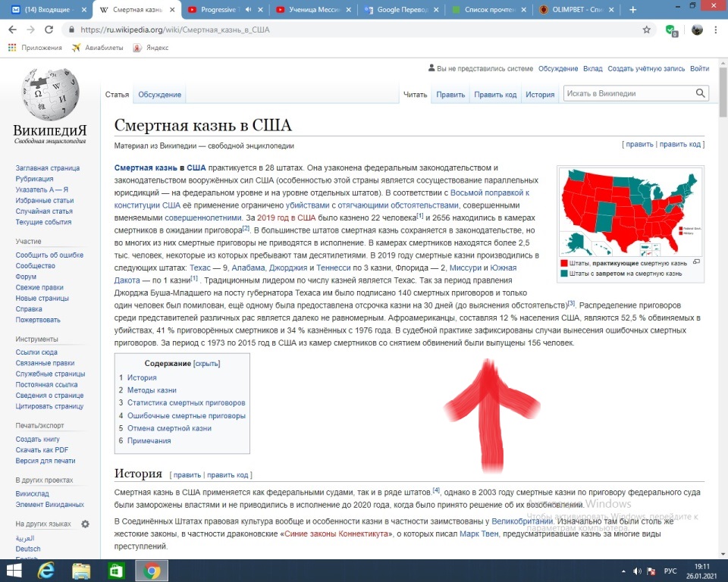Open the Windows Start button
The image size is (728, 582).
coord(14,571)
